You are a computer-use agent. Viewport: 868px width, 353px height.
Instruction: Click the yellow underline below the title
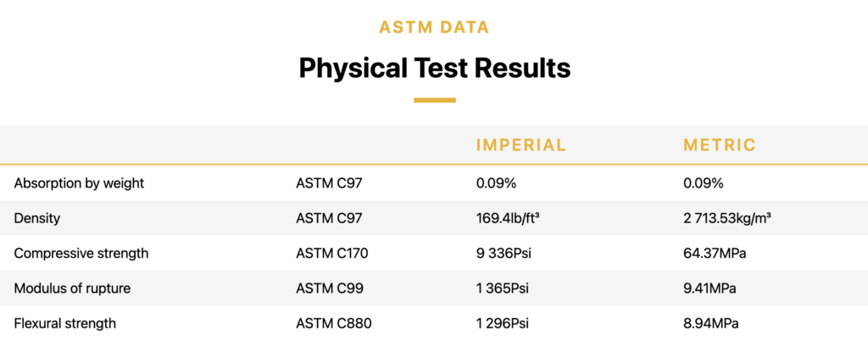point(435,100)
